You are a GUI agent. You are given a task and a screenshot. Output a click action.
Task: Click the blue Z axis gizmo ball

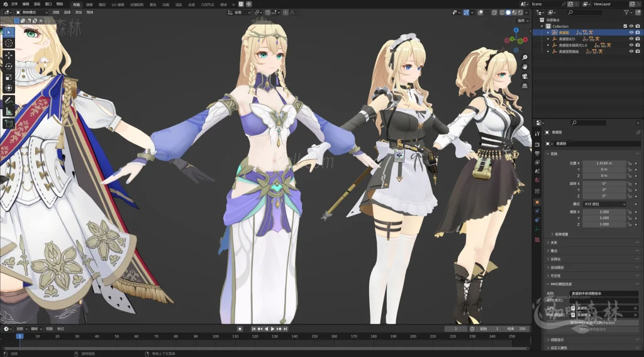tap(516, 30)
